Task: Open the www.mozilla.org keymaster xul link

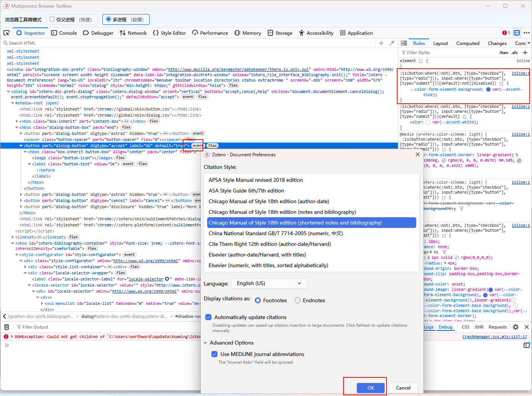Action: [x=238, y=69]
